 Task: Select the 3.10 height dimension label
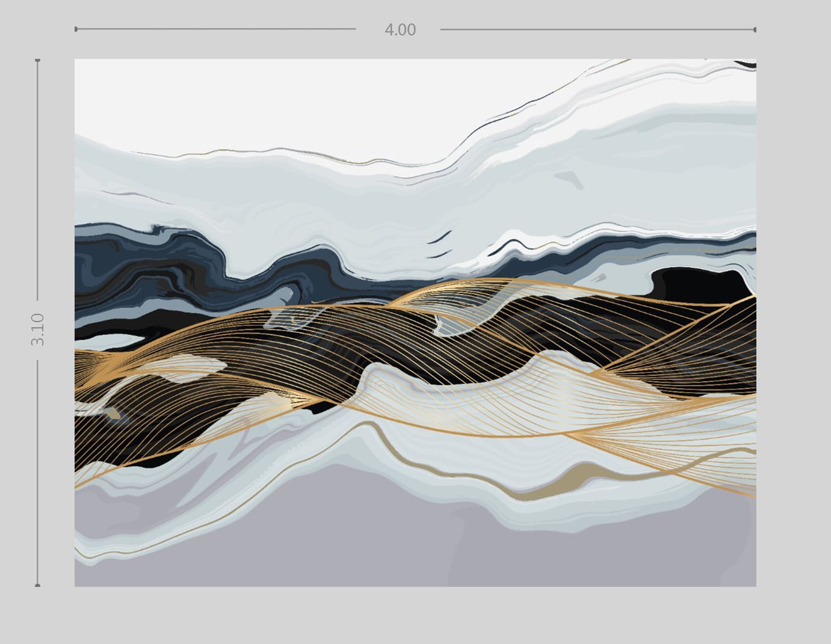(x=38, y=329)
